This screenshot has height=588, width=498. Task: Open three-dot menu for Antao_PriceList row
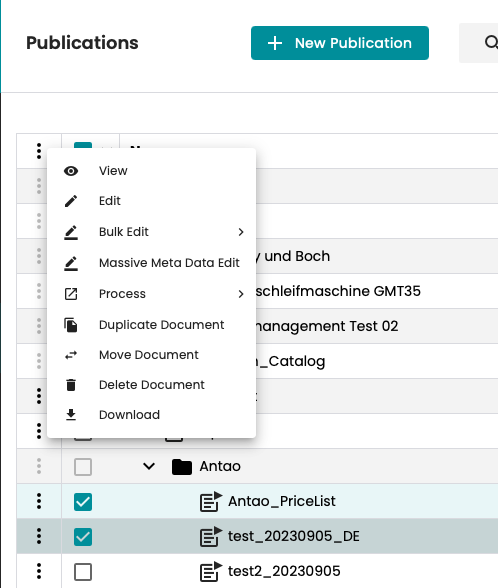point(39,501)
